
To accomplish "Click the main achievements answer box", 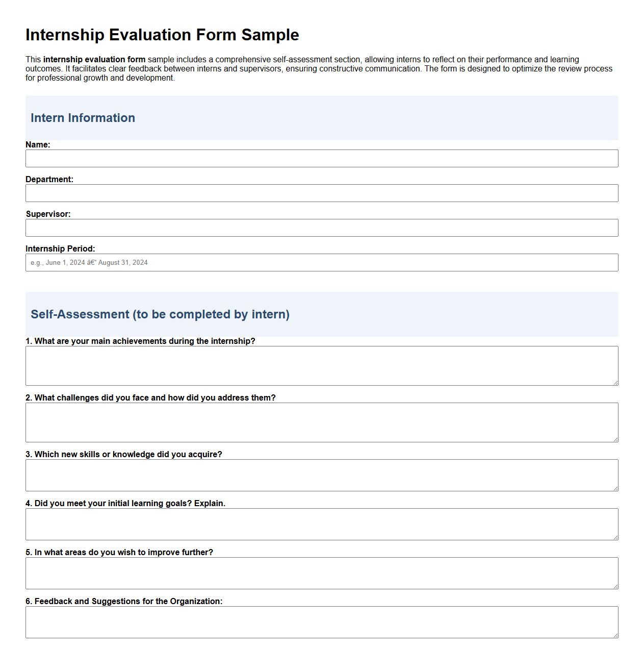I will tap(321, 365).
